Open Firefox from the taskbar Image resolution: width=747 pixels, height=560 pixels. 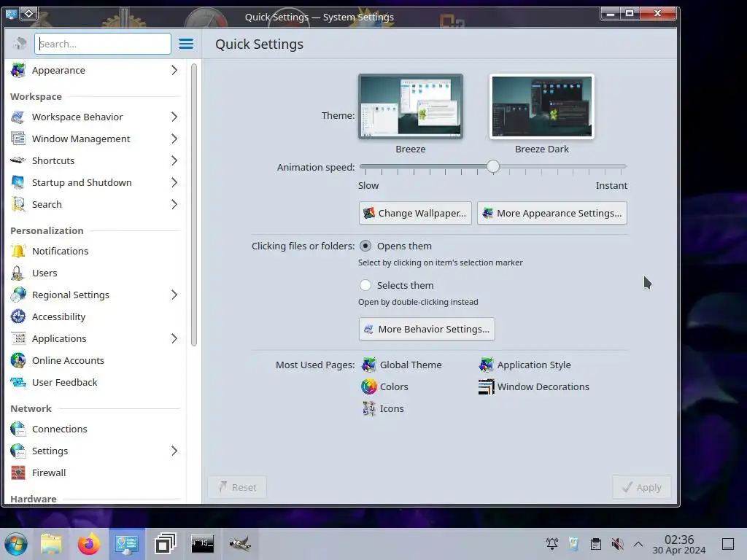tap(88, 544)
